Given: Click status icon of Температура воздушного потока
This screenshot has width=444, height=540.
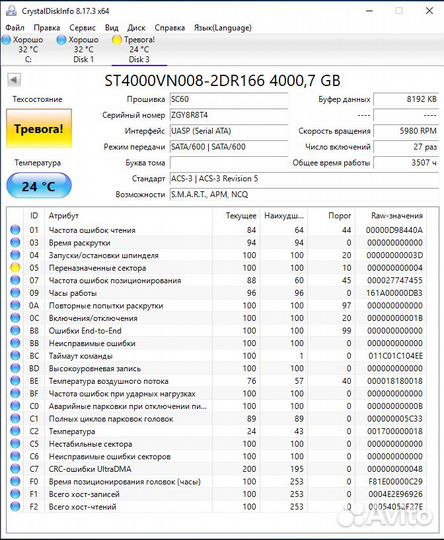Looking at the screenshot, I should [x=15, y=381].
